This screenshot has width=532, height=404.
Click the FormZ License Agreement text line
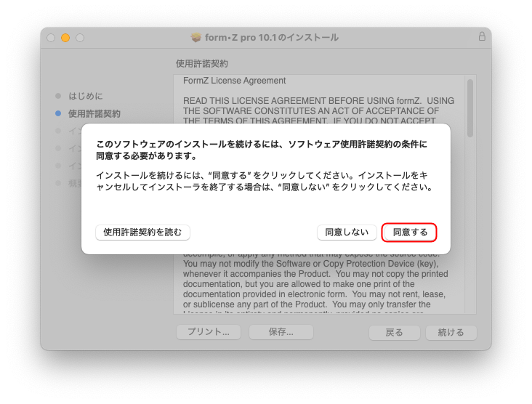[x=234, y=81]
